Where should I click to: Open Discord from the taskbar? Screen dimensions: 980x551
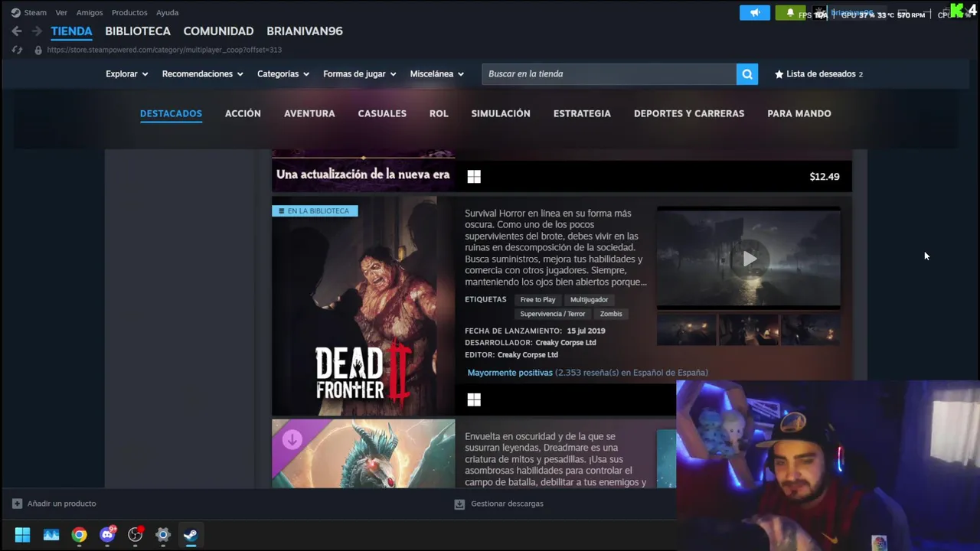107,534
